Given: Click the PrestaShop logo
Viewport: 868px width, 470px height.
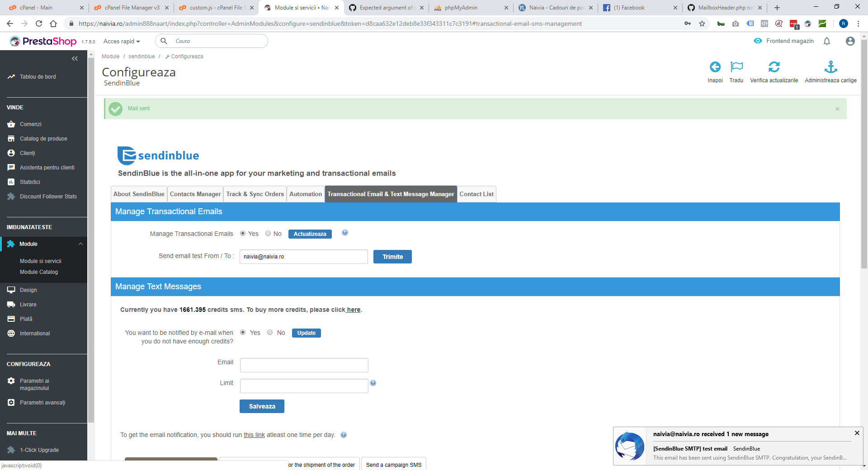Looking at the screenshot, I should [x=43, y=41].
